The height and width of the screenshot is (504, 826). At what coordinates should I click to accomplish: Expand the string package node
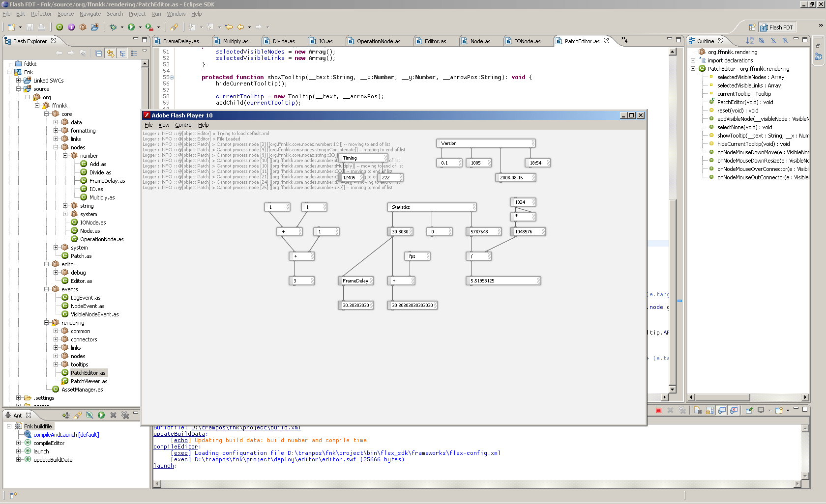click(65, 206)
